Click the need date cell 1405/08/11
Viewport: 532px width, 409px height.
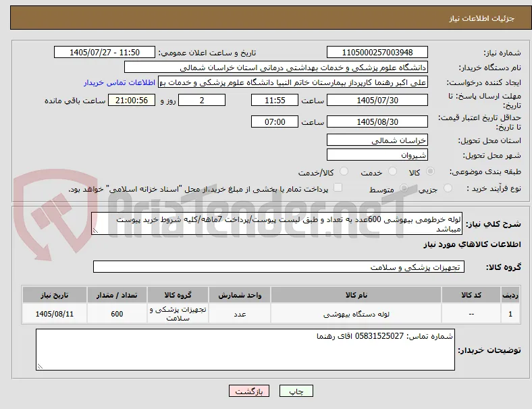click(x=55, y=314)
